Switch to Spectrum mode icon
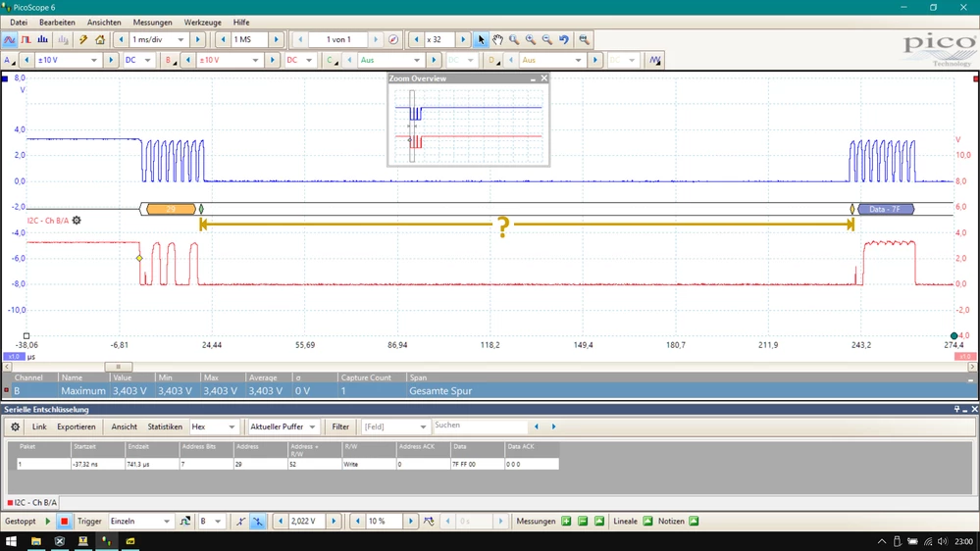 pyautogui.click(x=42, y=39)
